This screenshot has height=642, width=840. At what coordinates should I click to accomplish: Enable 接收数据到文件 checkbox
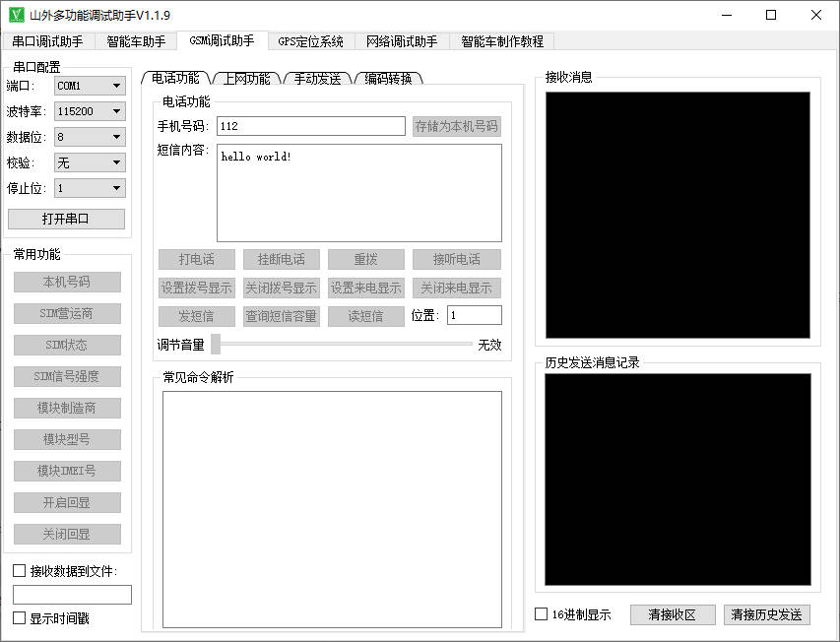click(20, 571)
